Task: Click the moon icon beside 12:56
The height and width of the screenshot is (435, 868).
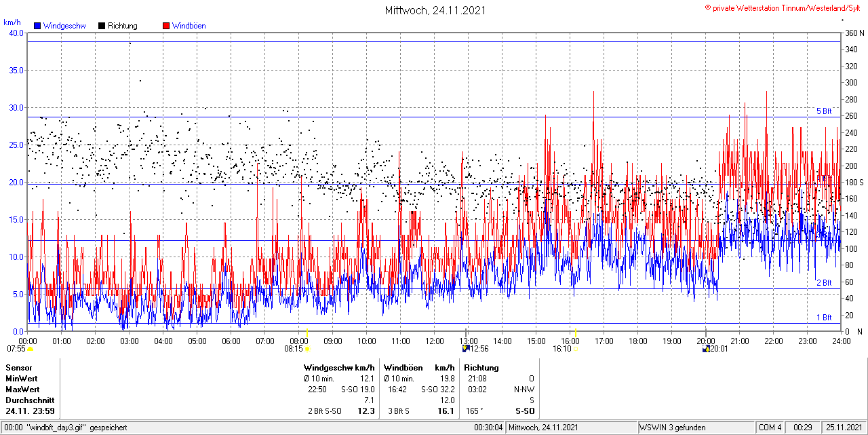Action: pyautogui.click(x=466, y=349)
